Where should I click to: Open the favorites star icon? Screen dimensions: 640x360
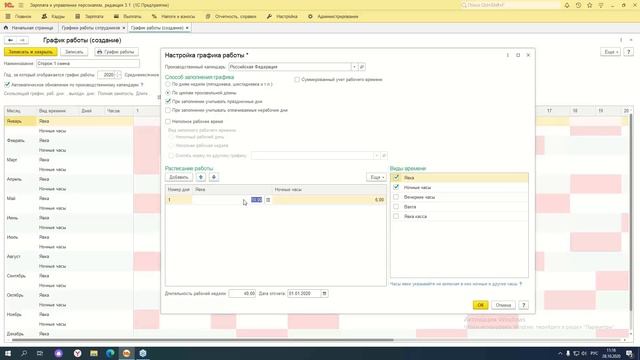590,5
